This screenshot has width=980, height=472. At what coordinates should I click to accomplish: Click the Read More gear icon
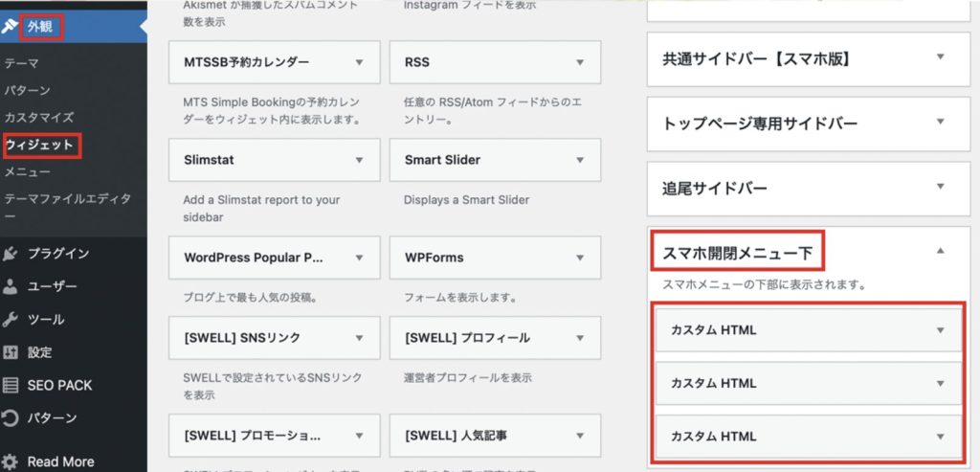[11, 461]
